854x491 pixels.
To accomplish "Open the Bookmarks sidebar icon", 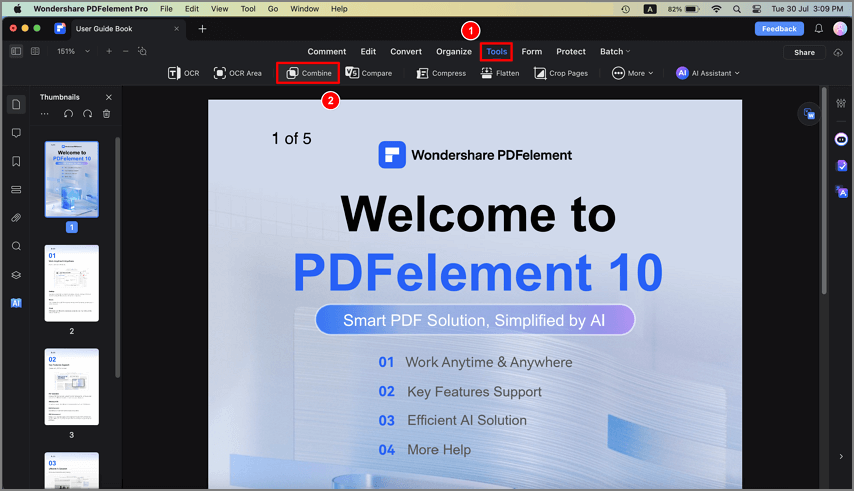I will coord(16,161).
